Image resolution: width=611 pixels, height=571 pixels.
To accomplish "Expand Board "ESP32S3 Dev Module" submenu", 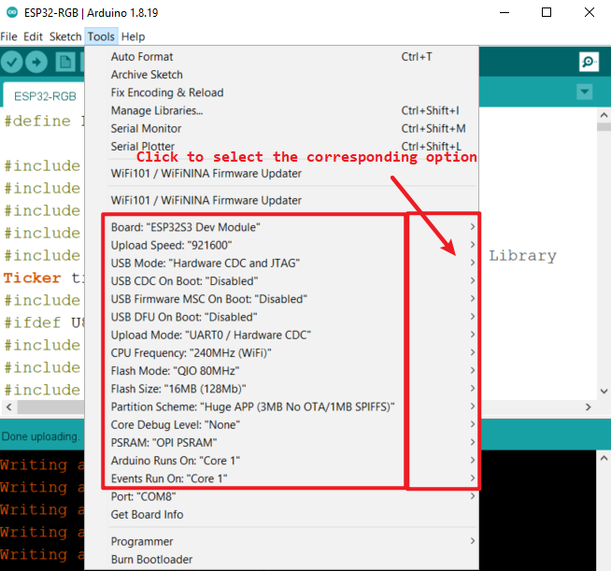I will point(281,227).
